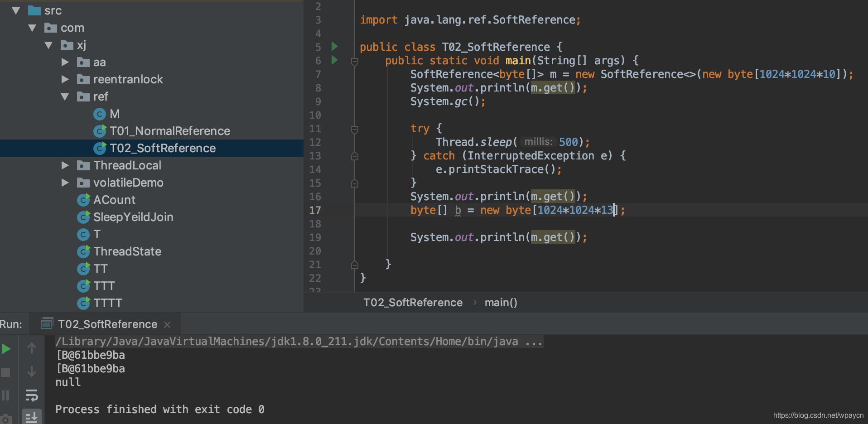Place cursor on System.gc() line

coord(448,101)
